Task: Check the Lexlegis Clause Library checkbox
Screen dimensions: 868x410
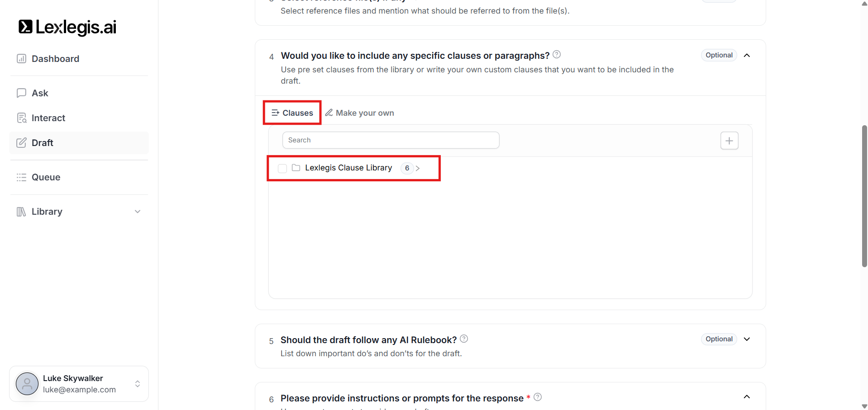Action: tap(282, 169)
